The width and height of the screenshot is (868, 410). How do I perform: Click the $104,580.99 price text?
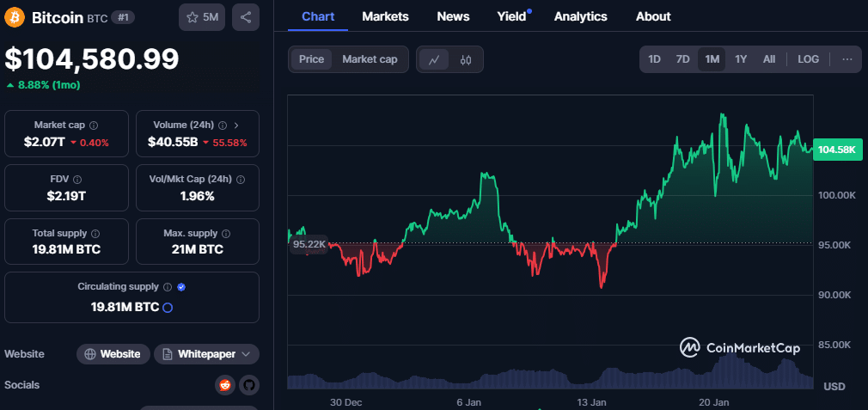(x=92, y=58)
